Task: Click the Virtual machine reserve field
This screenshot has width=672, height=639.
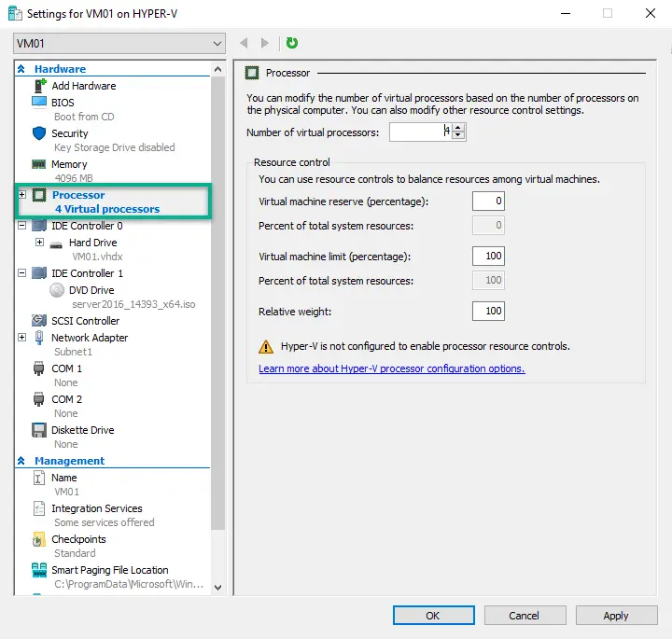Action: coord(488,201)
